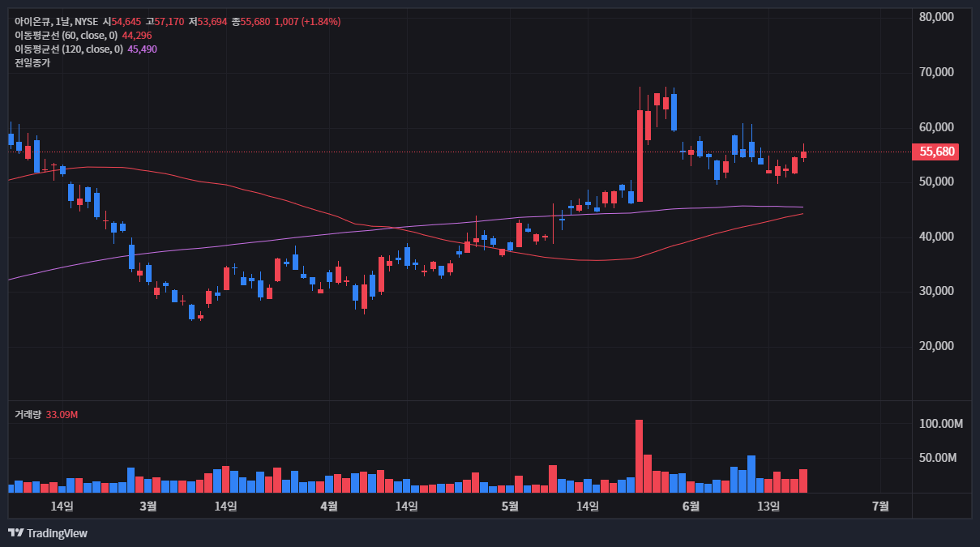Screen dimensions: 980x547
Task: Select the 아이온큐, 1날, NYSE symbol title
Action: tap(57, 21)
